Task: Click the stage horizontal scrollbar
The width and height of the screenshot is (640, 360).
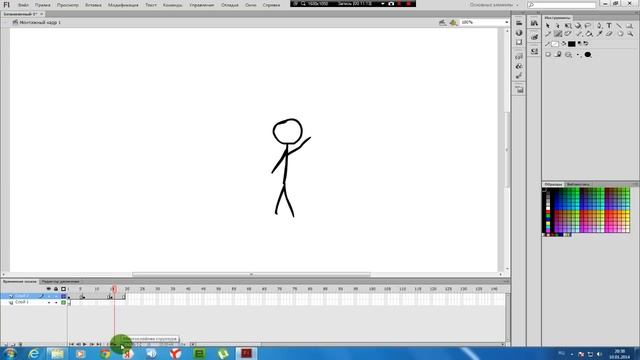Action: [251, 274]
